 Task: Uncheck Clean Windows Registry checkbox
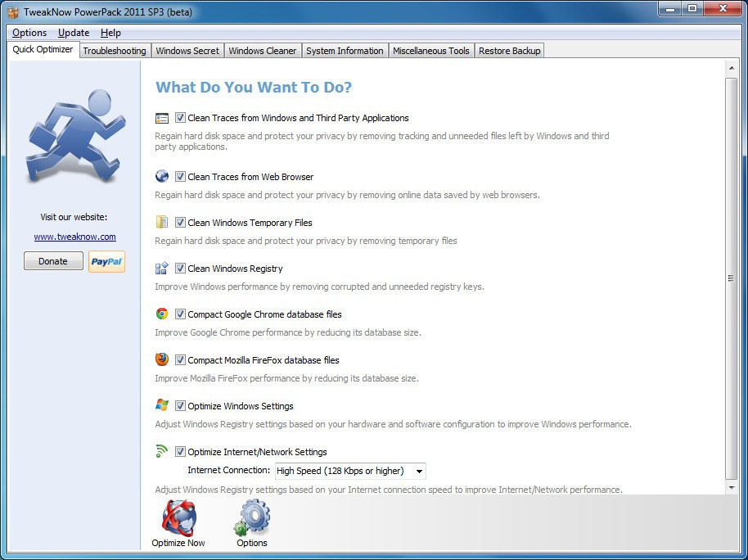click(180, 269)
